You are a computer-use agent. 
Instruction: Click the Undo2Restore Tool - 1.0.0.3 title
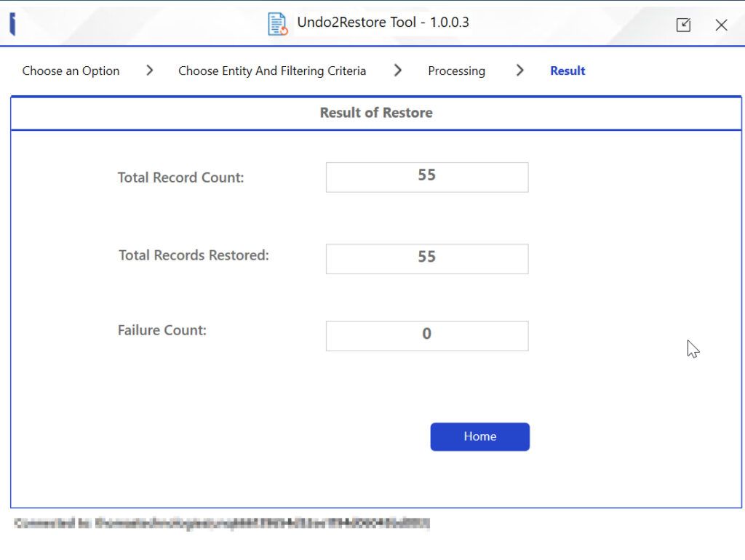click(x=383, y=23)
